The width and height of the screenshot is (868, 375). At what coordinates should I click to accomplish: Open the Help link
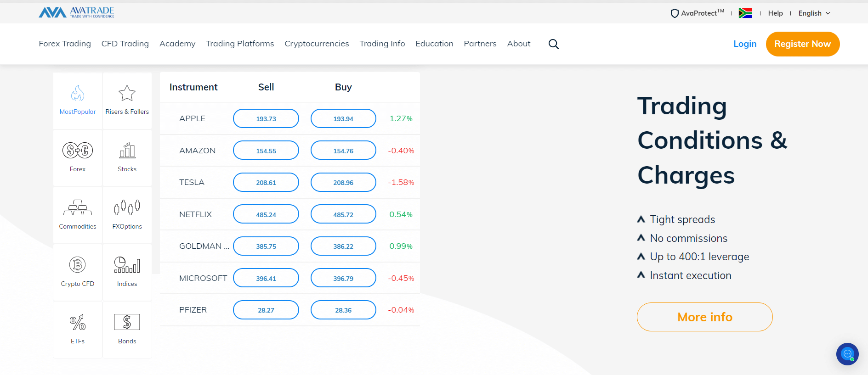775,13
